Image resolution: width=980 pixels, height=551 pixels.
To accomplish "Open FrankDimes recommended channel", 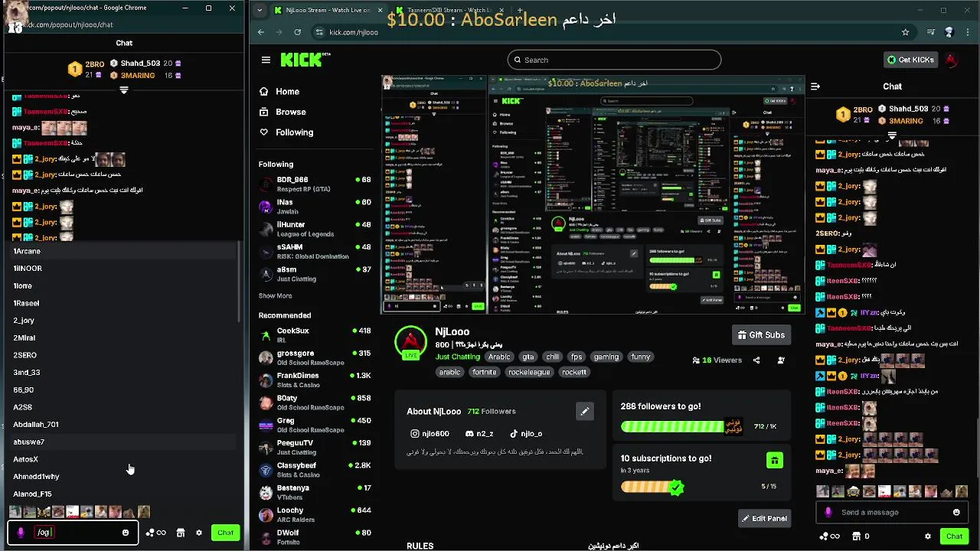I will click(x=315, y=380).
